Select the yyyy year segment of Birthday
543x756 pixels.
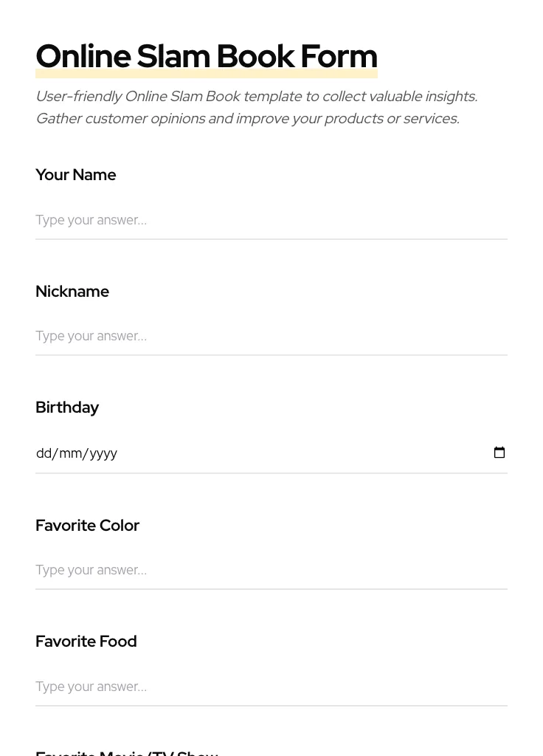pos(103,453)
